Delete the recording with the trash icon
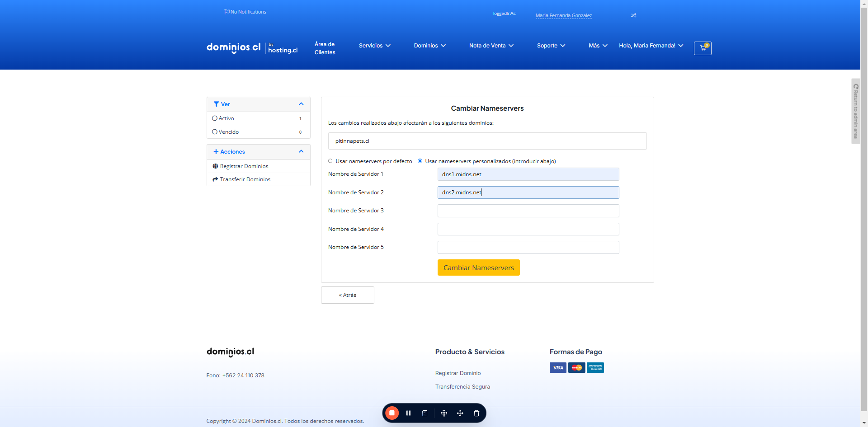868x427 pixels. pos(476,413)
